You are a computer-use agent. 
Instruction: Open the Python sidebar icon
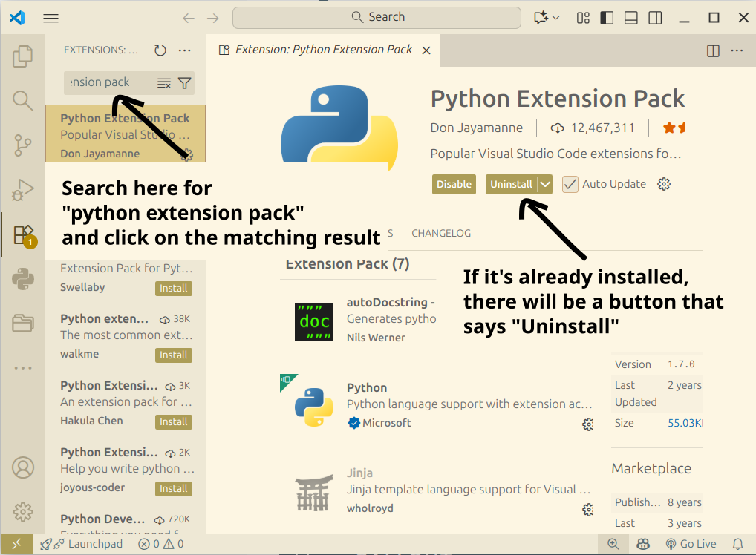coord(23,280)
